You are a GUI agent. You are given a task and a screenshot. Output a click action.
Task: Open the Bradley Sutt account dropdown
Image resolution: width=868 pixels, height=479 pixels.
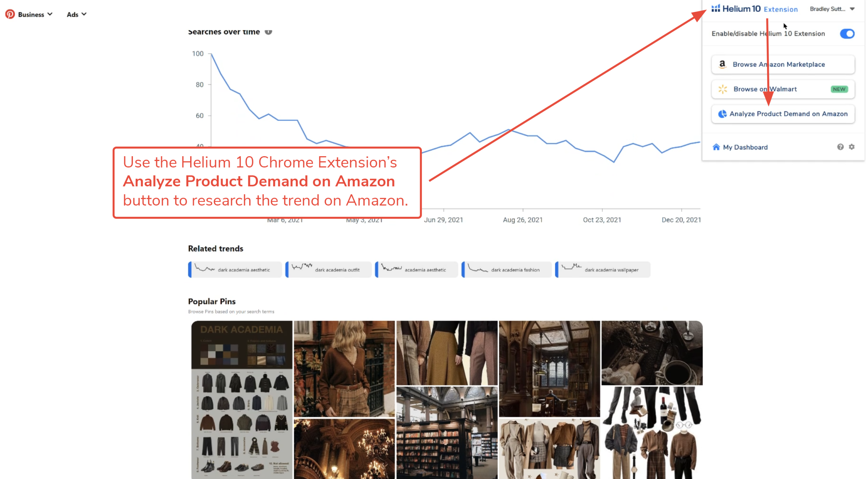[832, 9]
